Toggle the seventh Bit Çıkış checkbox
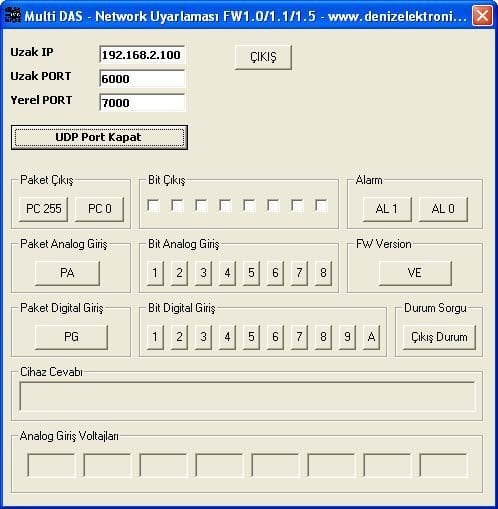Screen dimensions: 498x509 (297, 206)
